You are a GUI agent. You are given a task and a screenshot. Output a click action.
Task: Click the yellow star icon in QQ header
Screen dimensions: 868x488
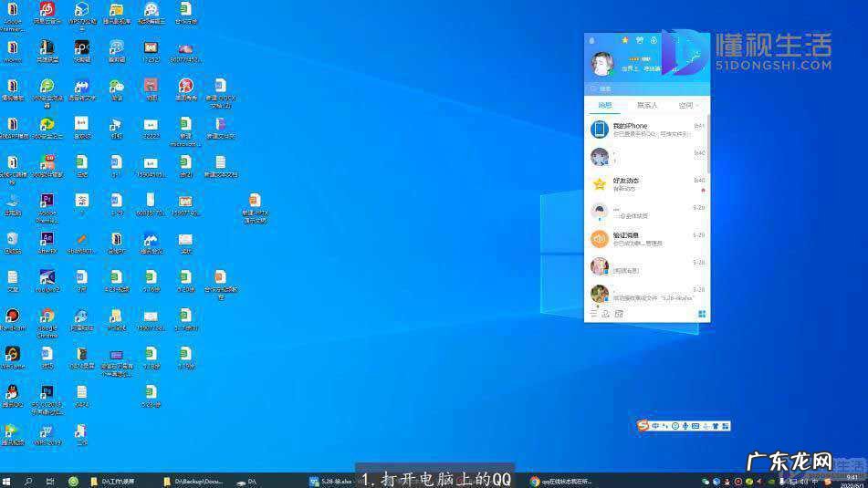click(625, 40)
